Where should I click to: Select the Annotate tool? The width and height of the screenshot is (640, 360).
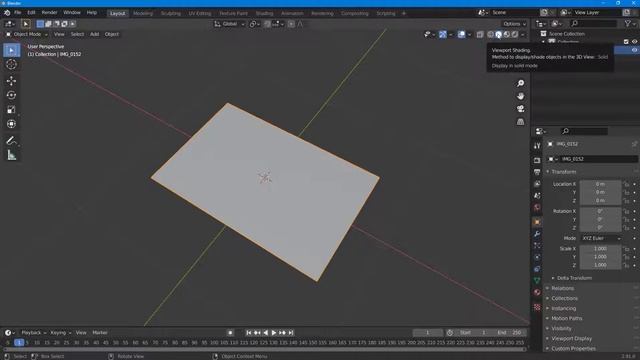click(11, 141)
